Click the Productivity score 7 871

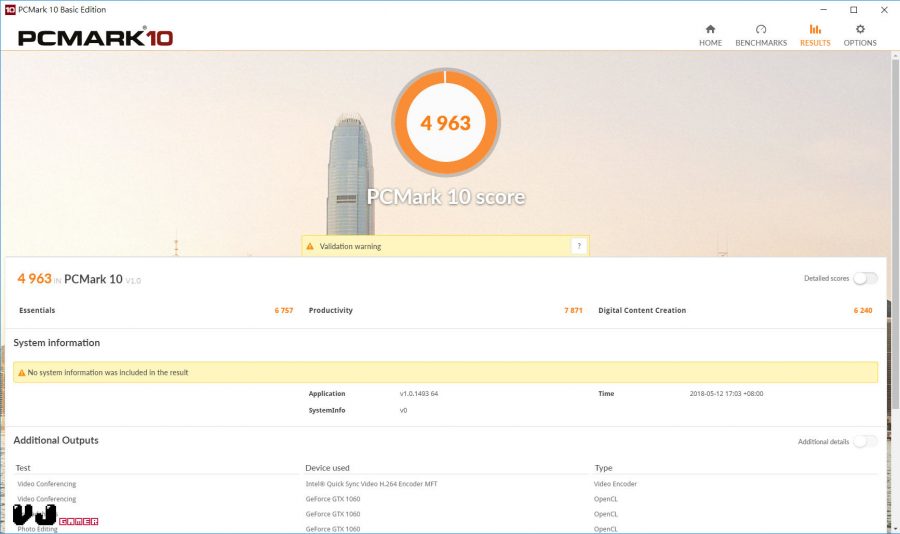point(573,311)
